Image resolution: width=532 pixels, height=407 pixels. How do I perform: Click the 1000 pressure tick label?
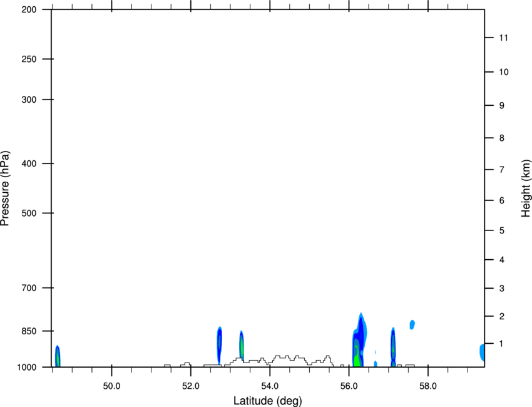click(x=27, y=367)
